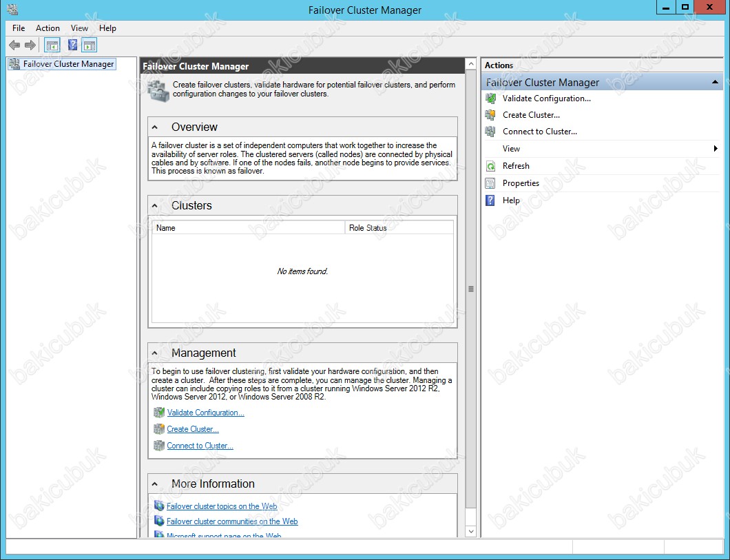Viewport: 730px width, 560px height.
Task: Open the Action menu
Action: pyautogui.click(x=48, y=28)
